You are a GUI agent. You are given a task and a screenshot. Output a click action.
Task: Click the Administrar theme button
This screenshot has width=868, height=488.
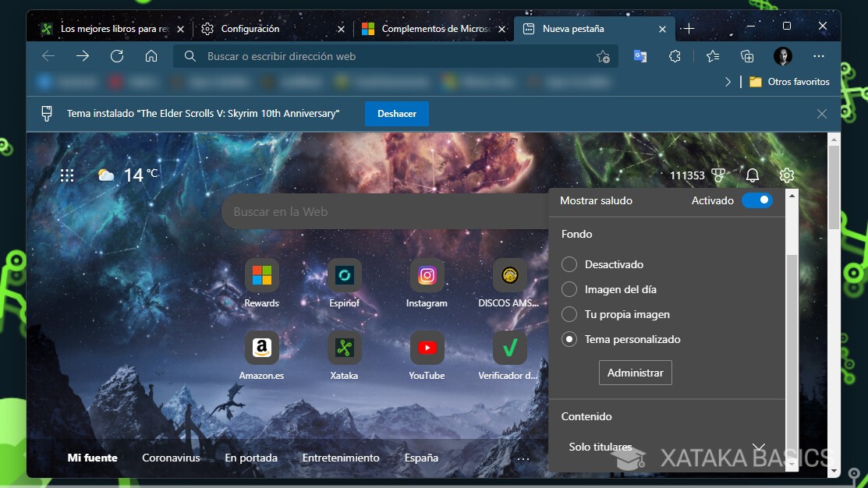[635, 373]
